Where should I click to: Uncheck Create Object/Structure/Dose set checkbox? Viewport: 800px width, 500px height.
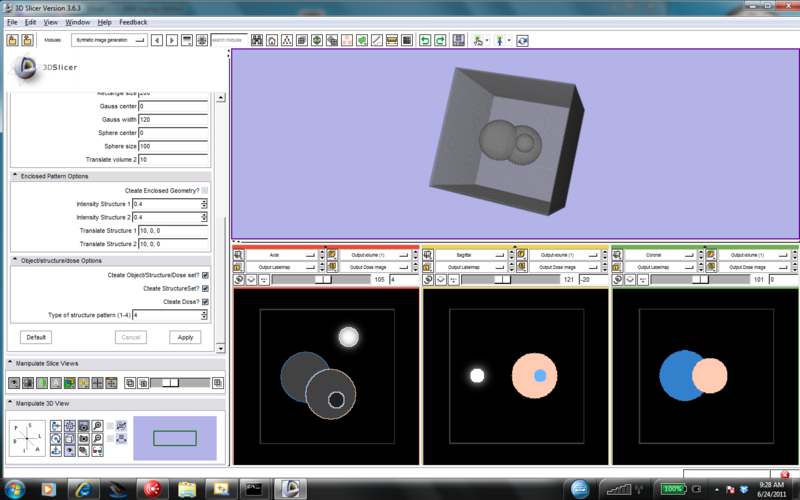pyautogui.click(x=205, y=275)
